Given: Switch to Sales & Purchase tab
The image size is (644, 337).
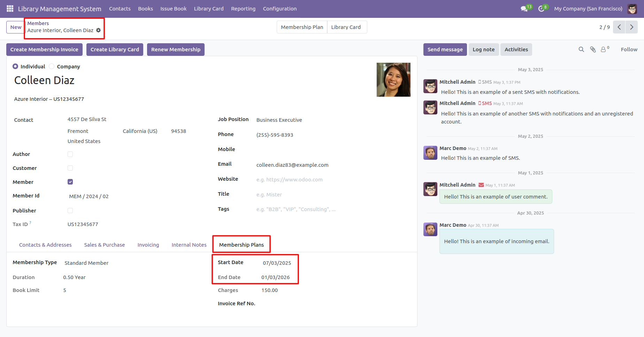Looking at the screenshot, I should click(105, 245).
